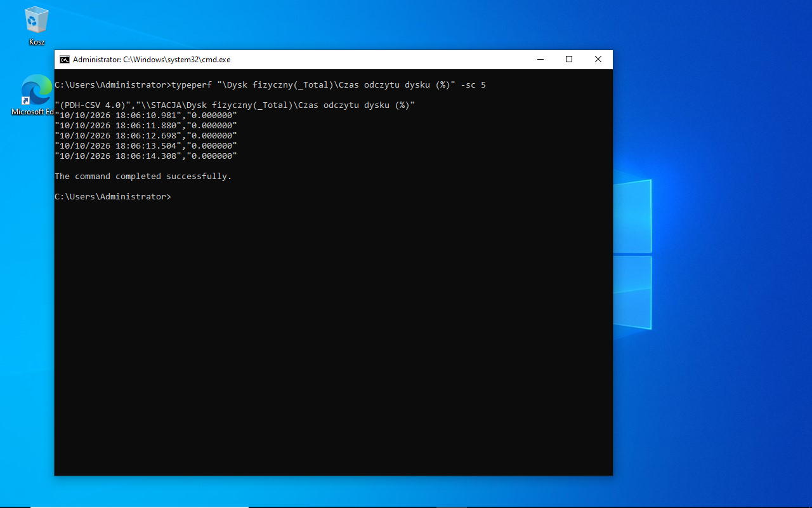This screenshot has height=508, width=812.
Task: Click the typeperf command word
Action: (x=192, y=84)
